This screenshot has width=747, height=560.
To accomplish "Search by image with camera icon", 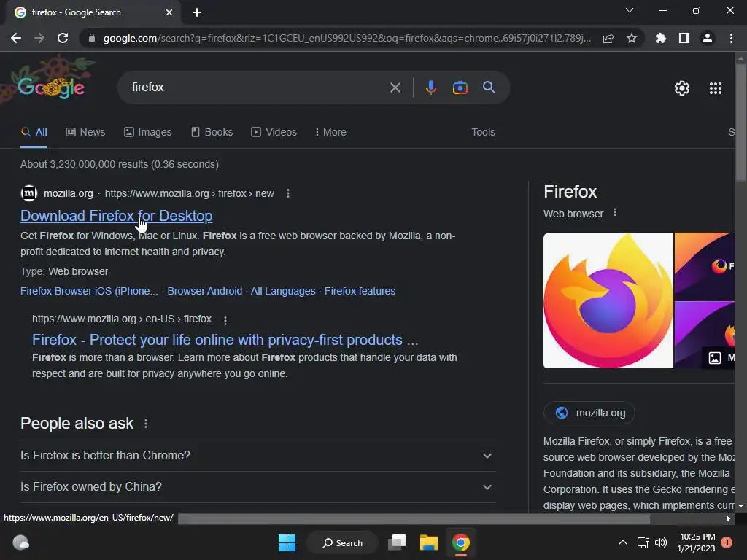I will [x=460, y=87].
